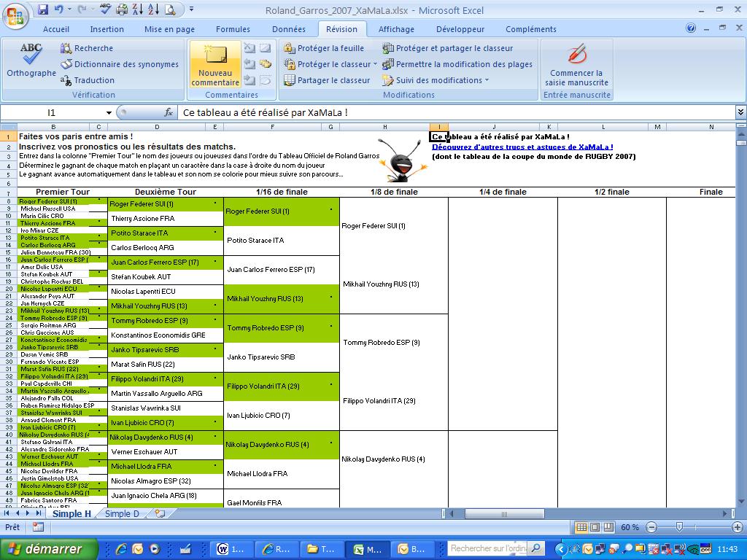Screen dimensions: 747x560
Task: Expand the formula bar with the chevron
Action: 740,112
